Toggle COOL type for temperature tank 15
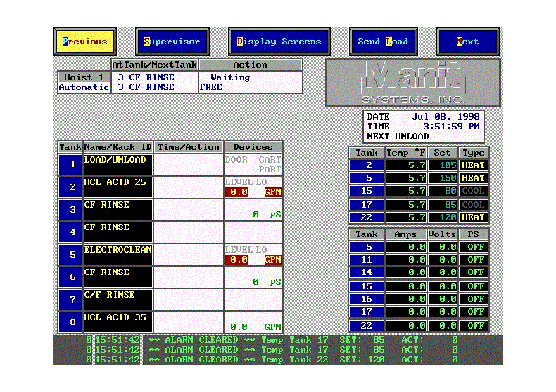The width and height of the screenshot is (556, 392). coord(473,191)
